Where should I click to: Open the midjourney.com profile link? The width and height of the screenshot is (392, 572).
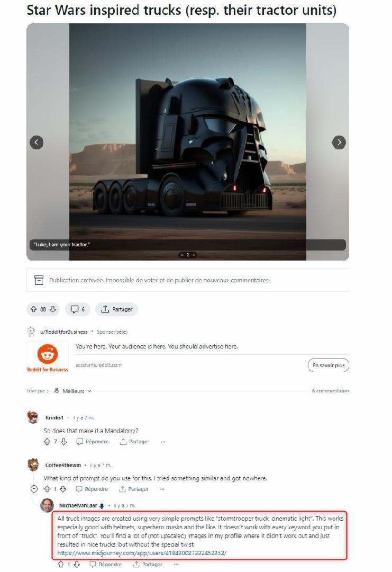coord(142,553)
